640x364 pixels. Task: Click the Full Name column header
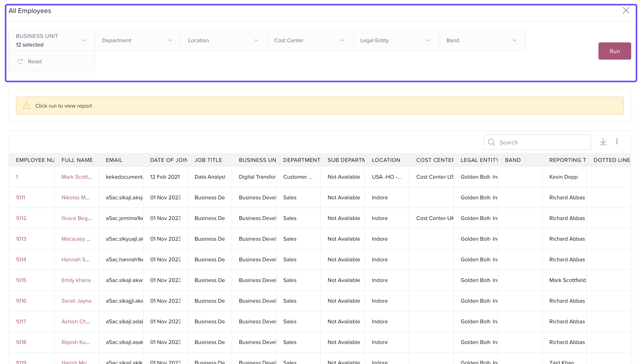pos(77,160)
